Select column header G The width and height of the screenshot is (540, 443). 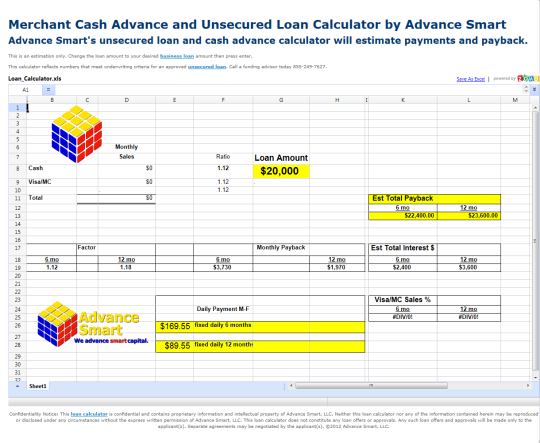pos(281,100)
